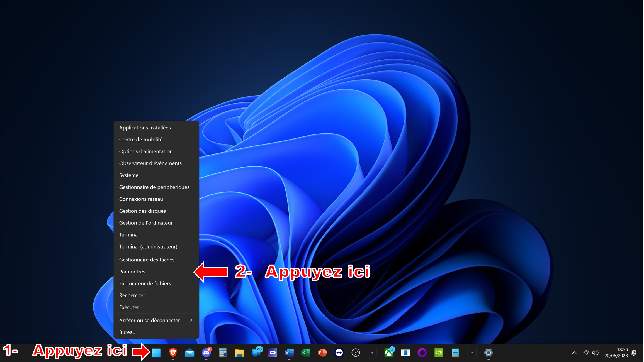644x362 pixels.
Task: Open the Mail app from taskbar
Action: click(190, 353)
